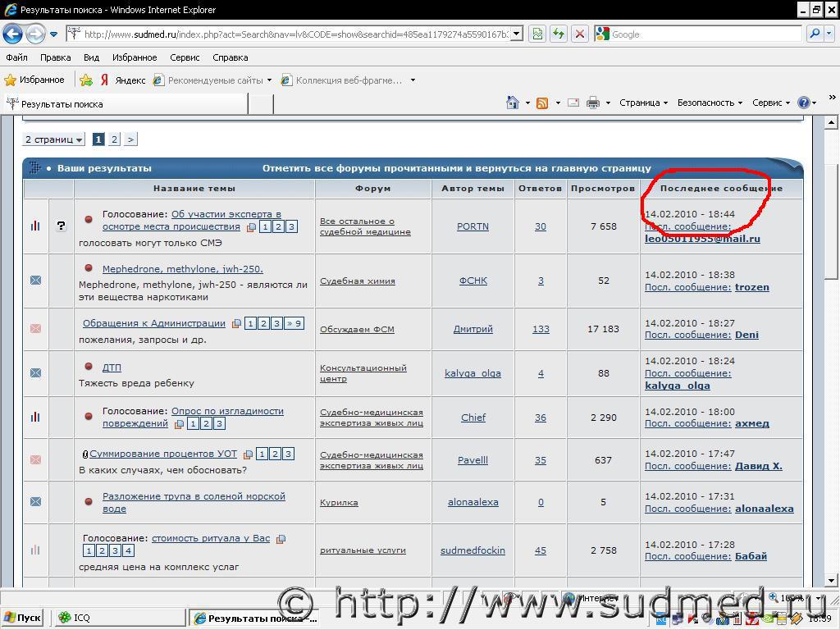Open the address bar URL history dropdown
Image resolution: width=840 pixels, height=630 pixels.
(x=517, y=34)
